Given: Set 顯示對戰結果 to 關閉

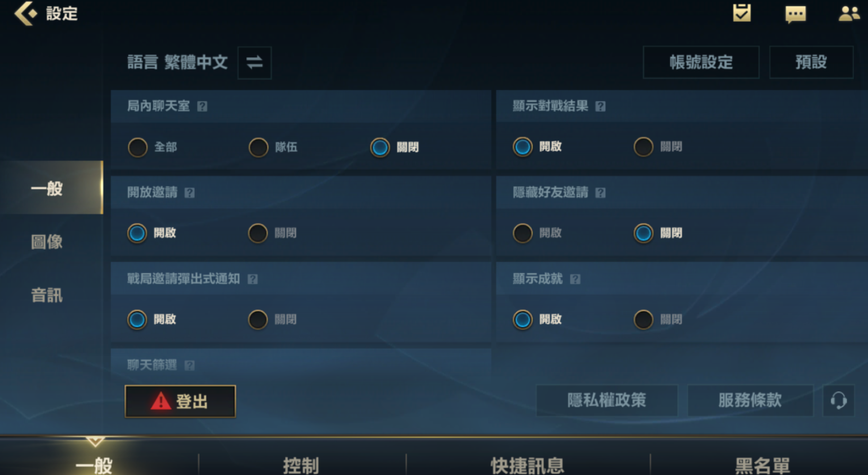Looking at the screenshot, I should (643, 147).
